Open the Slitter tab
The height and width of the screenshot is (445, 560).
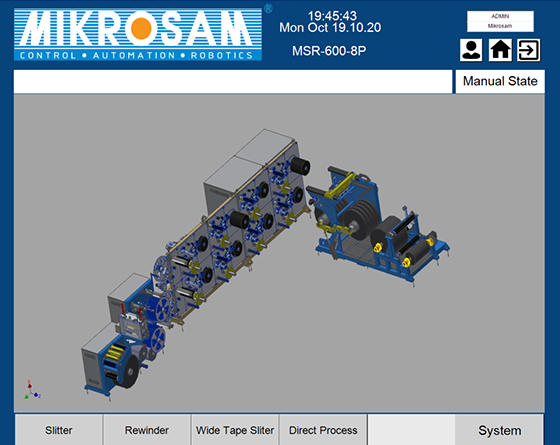[x=59, y=430]
